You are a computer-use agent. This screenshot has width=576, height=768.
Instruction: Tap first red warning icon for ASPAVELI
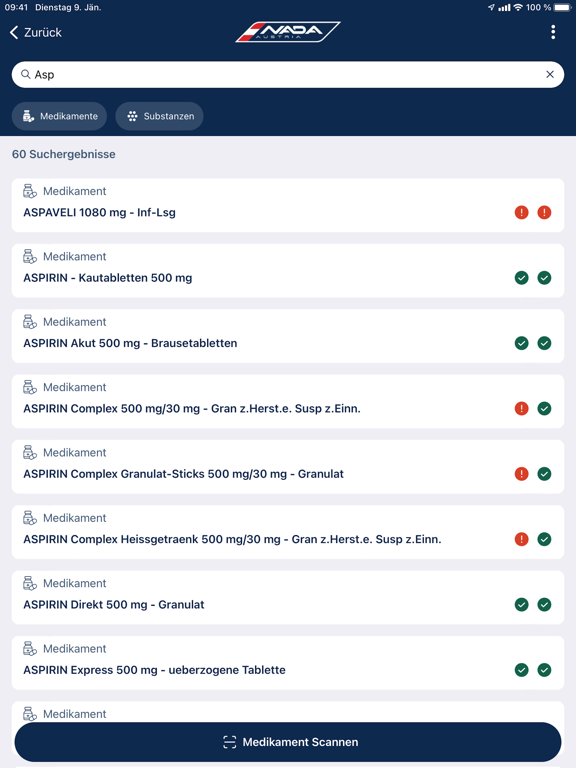click(x=522, y=213)
